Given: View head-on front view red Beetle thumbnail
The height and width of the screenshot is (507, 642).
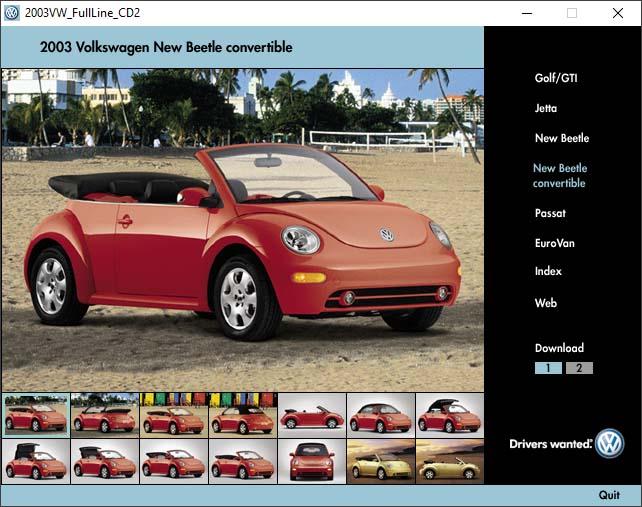Looking at the screenshot, I should (x=312, y=461).
